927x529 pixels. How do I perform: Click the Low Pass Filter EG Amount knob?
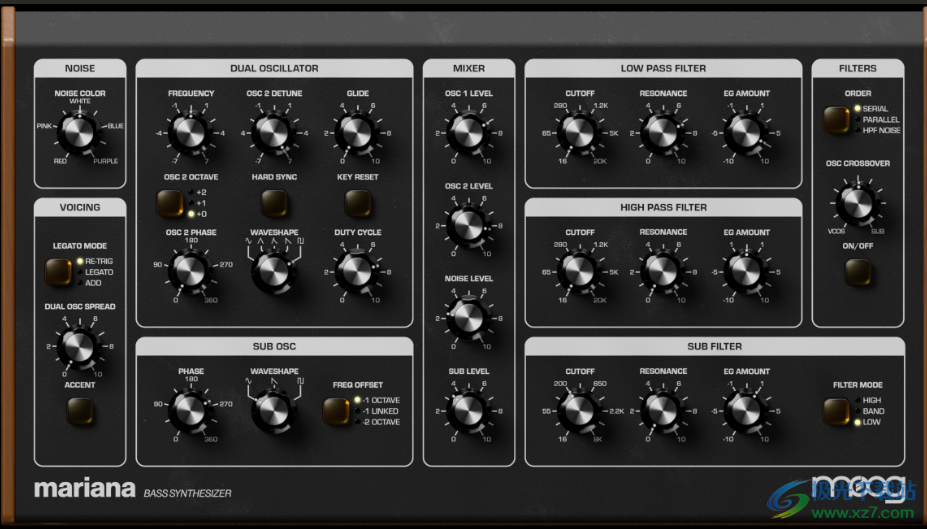(x=746, y=133)
